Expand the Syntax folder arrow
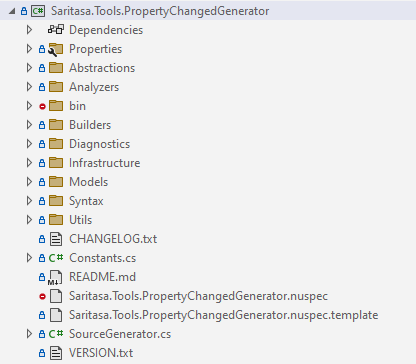The height and width of the screenshot is (364, 416). coord(29,201)
